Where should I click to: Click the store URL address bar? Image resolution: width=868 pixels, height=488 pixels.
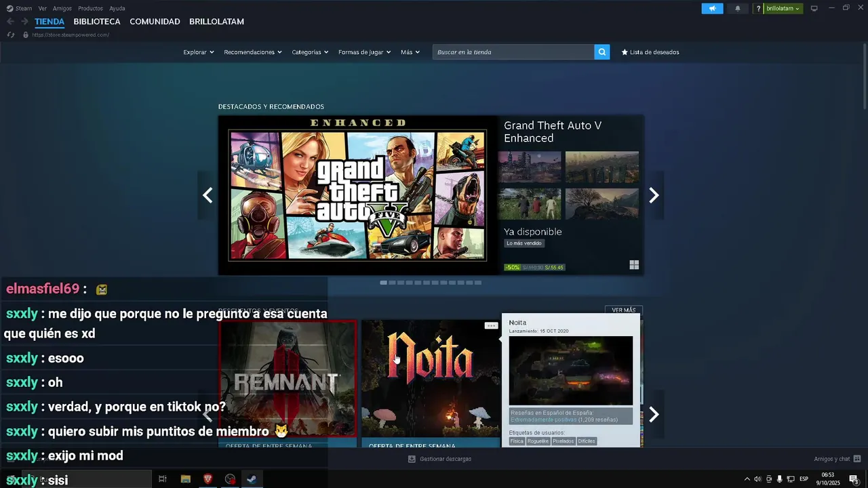[x=71, y=35]
